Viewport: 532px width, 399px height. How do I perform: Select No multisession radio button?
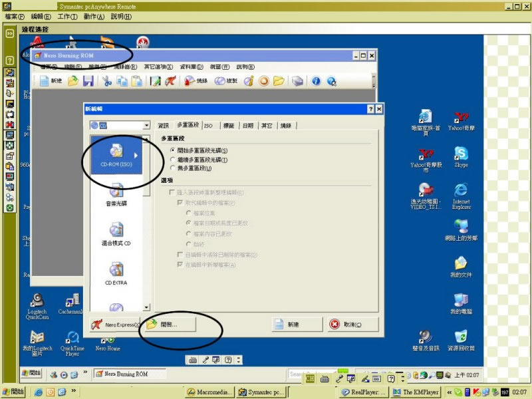(x=173, y=168)
